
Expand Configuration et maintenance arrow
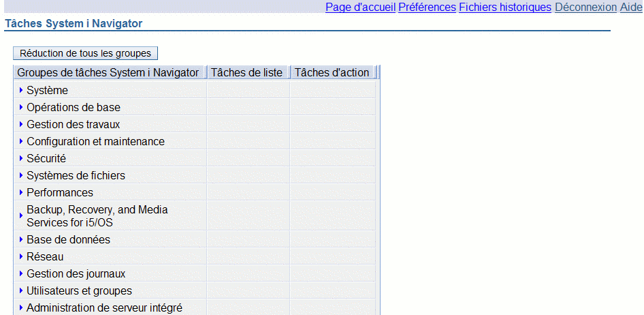21,141
